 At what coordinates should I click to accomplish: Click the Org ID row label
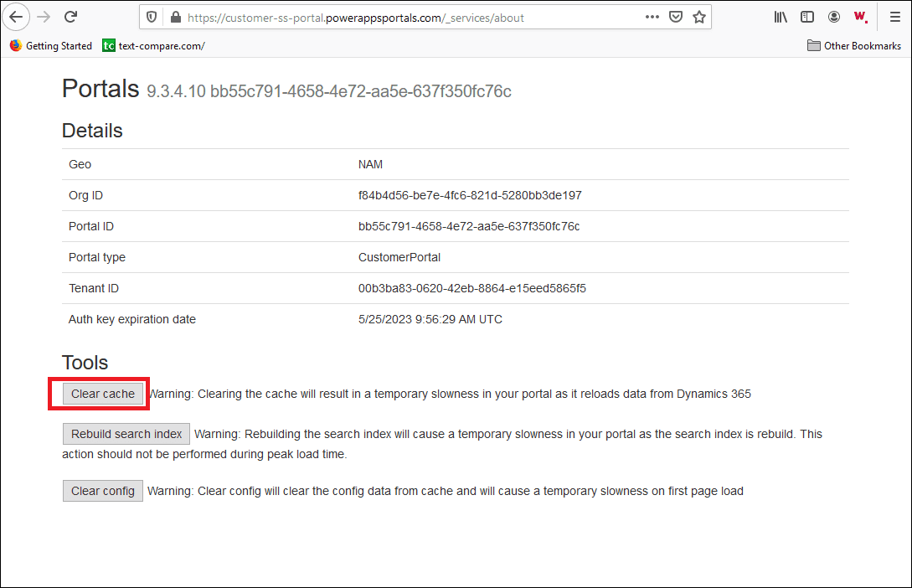[86, 195]
